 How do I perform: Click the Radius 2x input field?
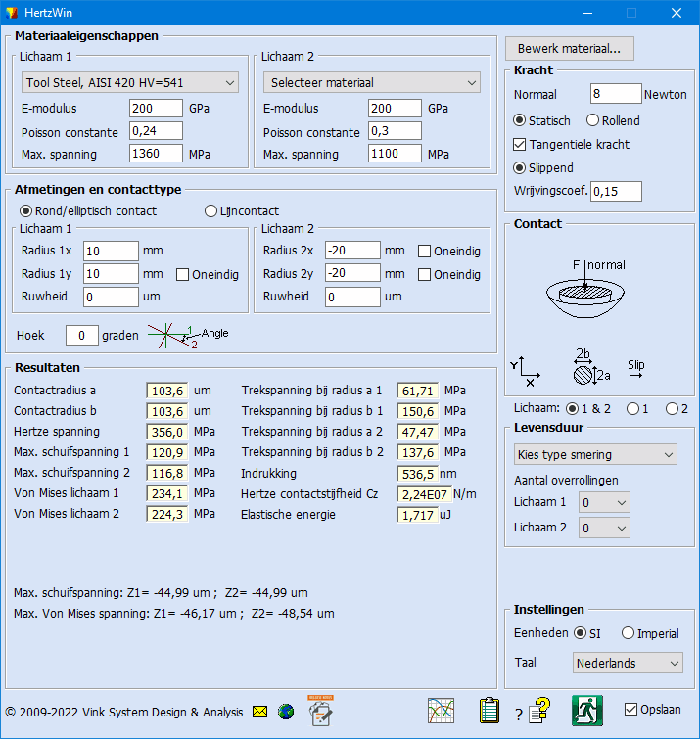tap(352, 251)
